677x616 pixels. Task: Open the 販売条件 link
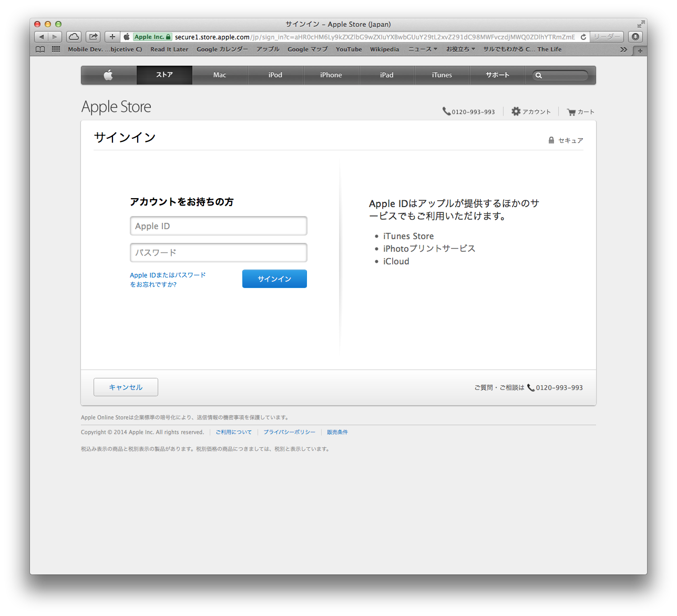(x=337, y=432)
